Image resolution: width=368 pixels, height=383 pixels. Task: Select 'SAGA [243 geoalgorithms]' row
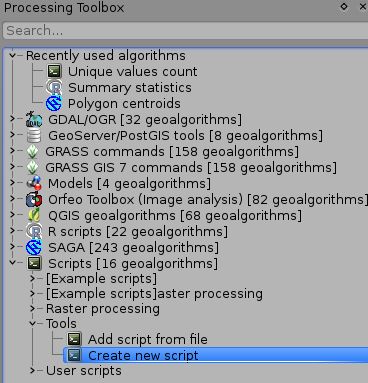(133, 248)
